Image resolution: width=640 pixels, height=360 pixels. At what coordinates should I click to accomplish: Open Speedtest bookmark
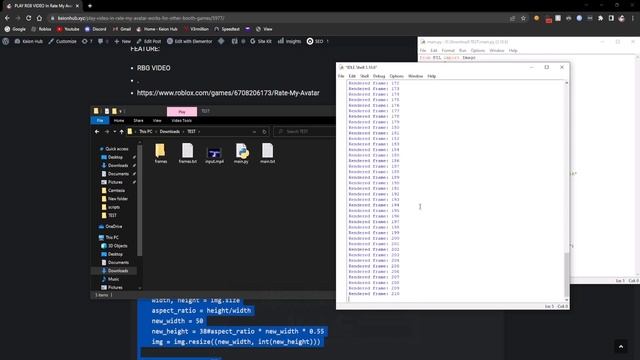pyautogui.click(x=227, y=29)
